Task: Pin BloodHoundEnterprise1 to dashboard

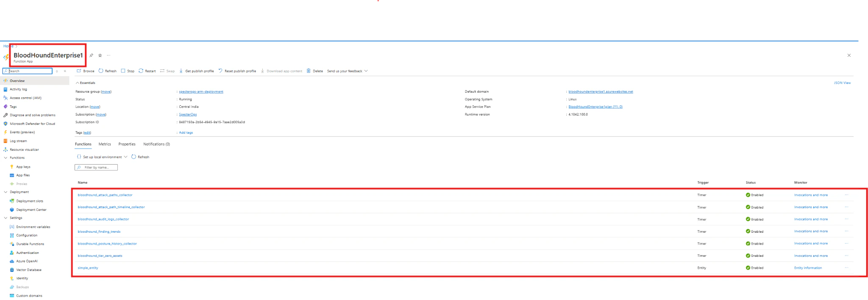Action: (x=92, y=55)
